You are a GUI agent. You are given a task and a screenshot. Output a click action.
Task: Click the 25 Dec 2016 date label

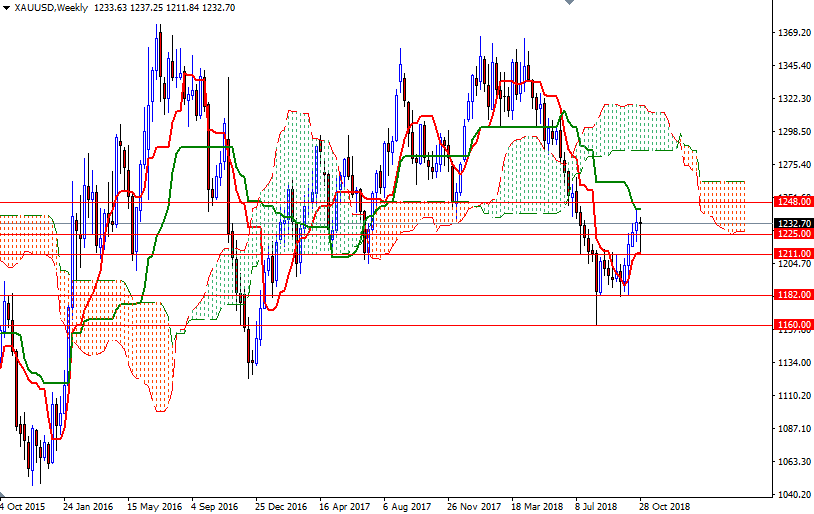coord(281,506)
